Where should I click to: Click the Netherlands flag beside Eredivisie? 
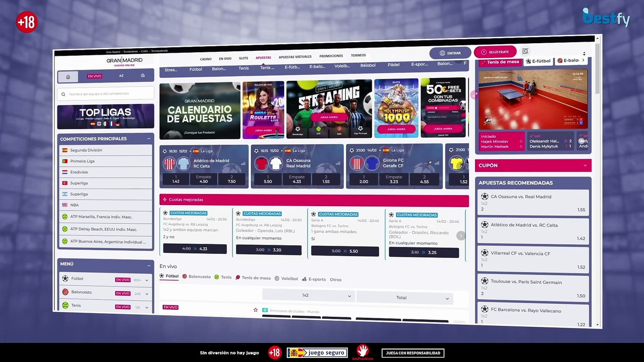(x=65, y=172)
